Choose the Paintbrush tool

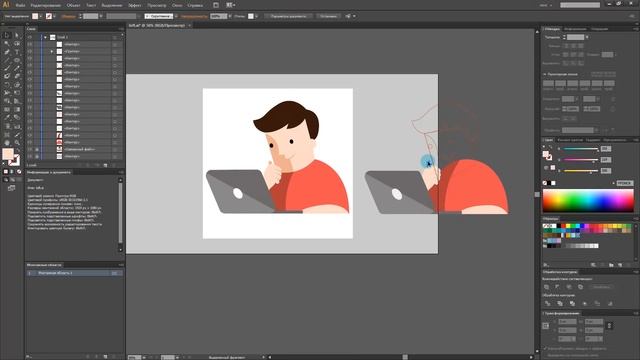tap(7, 68)
